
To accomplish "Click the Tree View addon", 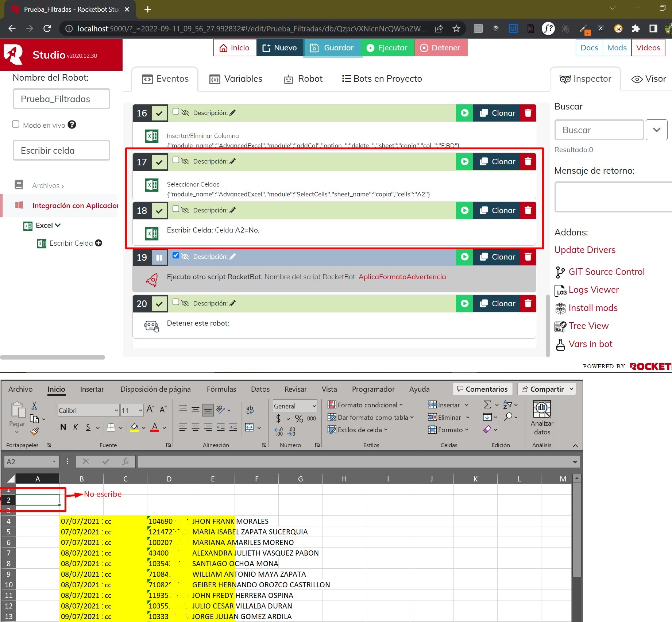I will pyautogui.click(x=588, y=326).
